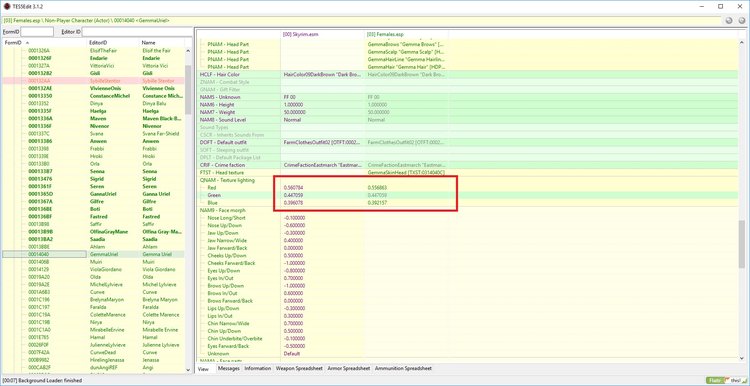Open the Information tab
The width and height of the screenshot is (750, 386).
(x=257, y=369)
